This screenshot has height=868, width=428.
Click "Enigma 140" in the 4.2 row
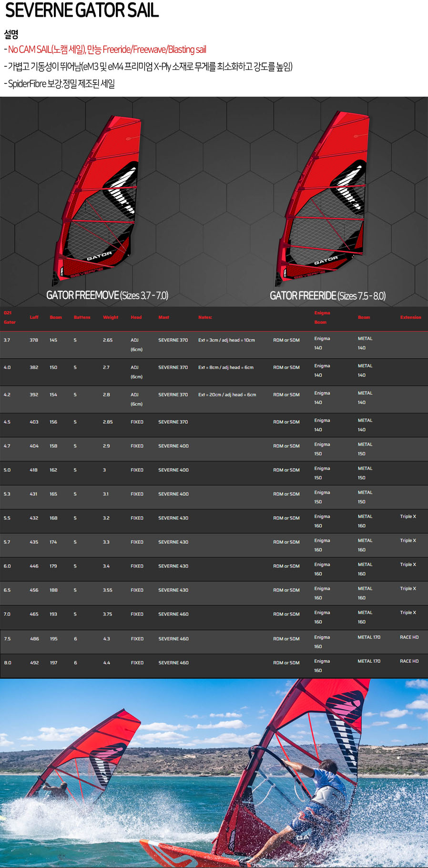point(322,398)
